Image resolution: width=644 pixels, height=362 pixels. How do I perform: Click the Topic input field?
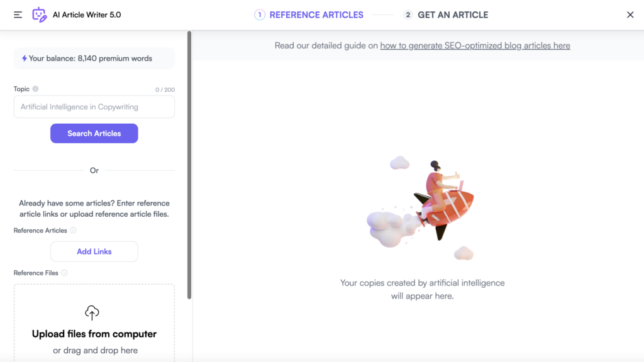point(94,107)
